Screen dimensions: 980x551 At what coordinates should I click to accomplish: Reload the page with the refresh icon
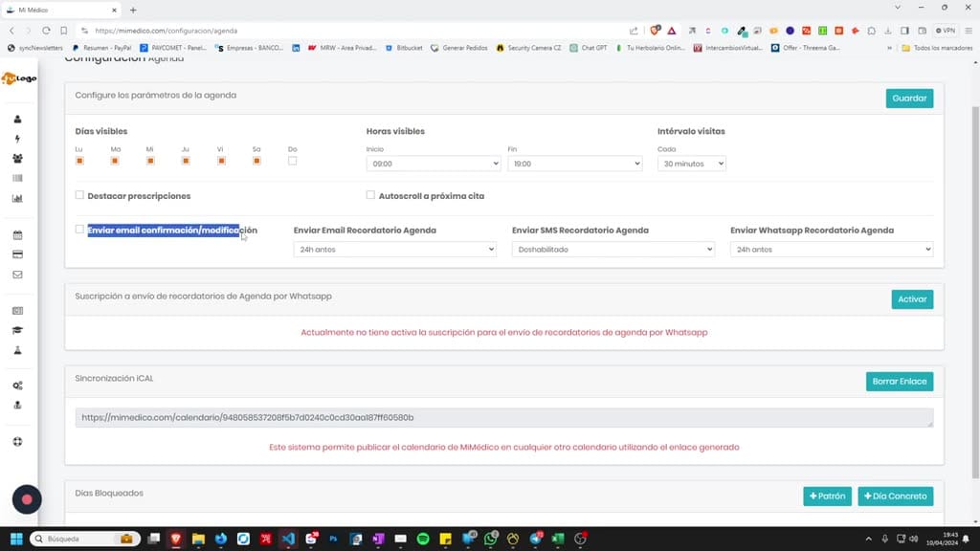tap(46, 30)
